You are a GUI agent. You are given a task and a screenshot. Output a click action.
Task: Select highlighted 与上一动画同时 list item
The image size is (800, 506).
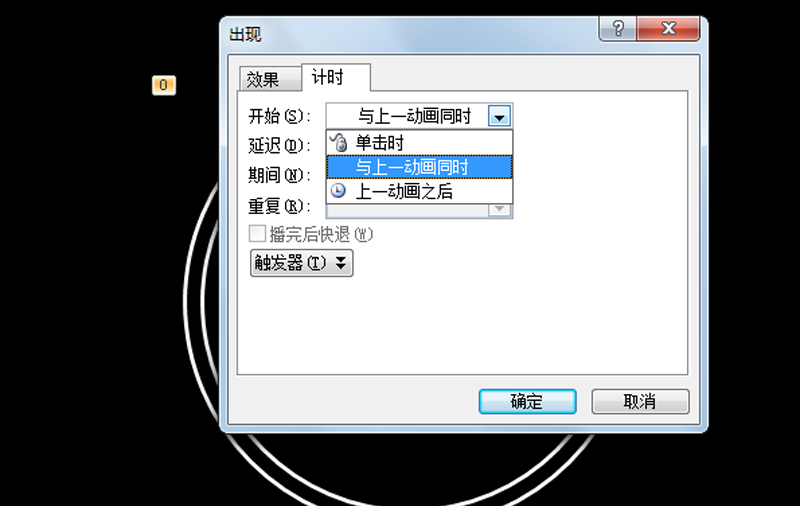tap(419, 167)
